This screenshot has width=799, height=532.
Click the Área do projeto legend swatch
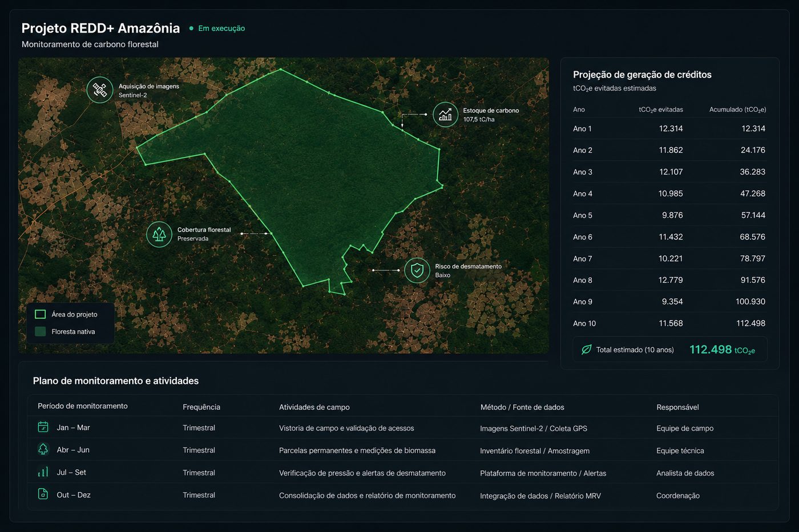pos(41,314)
